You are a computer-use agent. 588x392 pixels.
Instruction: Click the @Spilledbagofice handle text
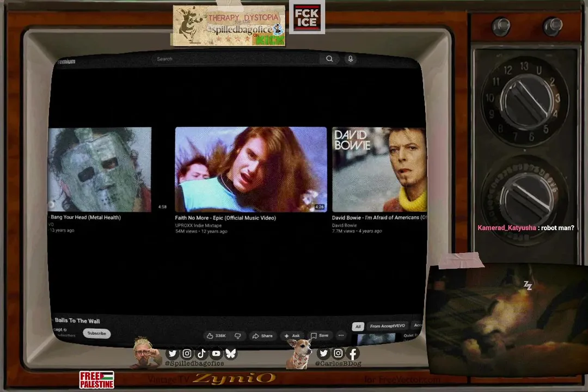[194, 363]
